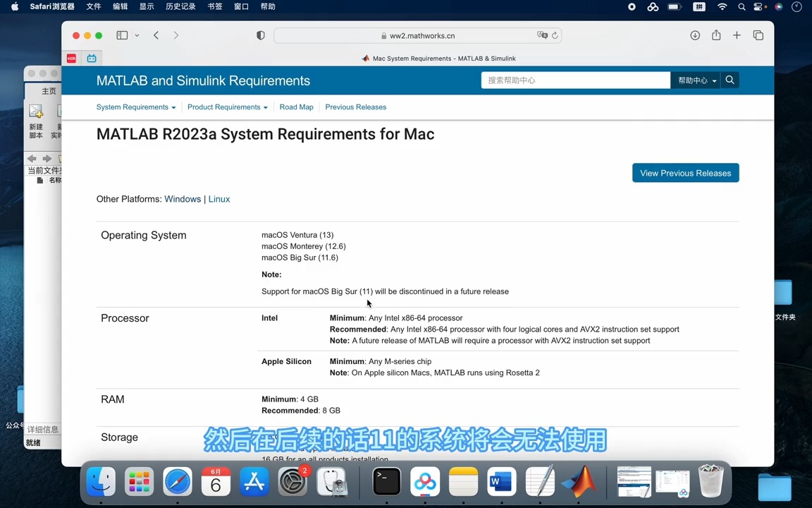Click the View Previous Releases button

point(685,173)
